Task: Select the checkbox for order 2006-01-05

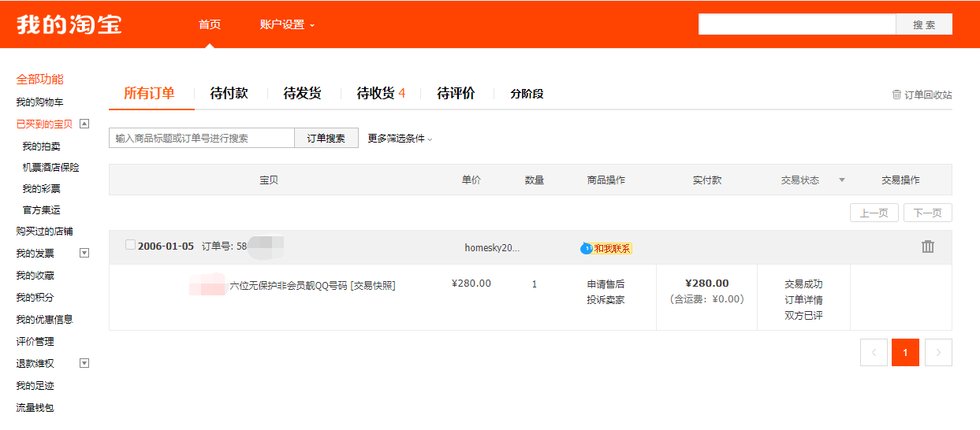Action: click(x=130, y=245)
